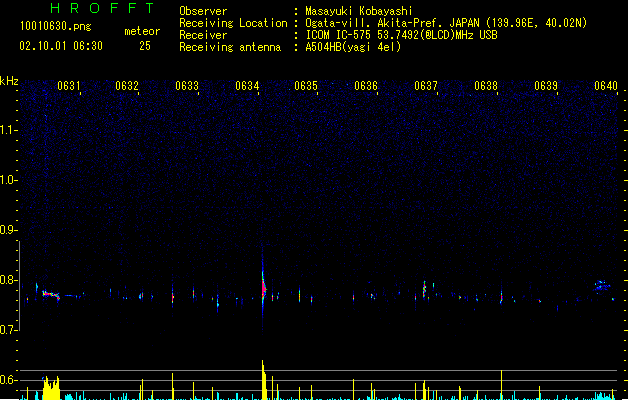The image size is (629, 400).
Task: Click the long echo trace near 0631
Action: 51,295
